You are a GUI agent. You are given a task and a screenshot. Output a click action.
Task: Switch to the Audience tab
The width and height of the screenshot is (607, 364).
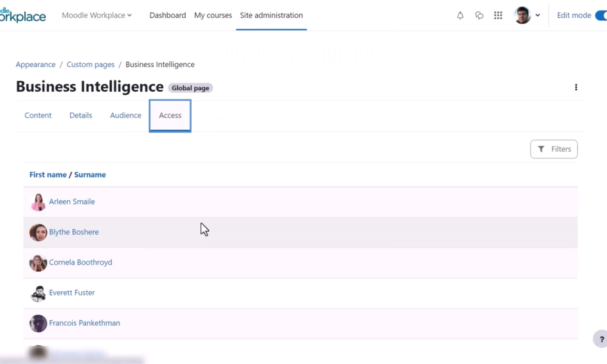(x=126, y=115)
